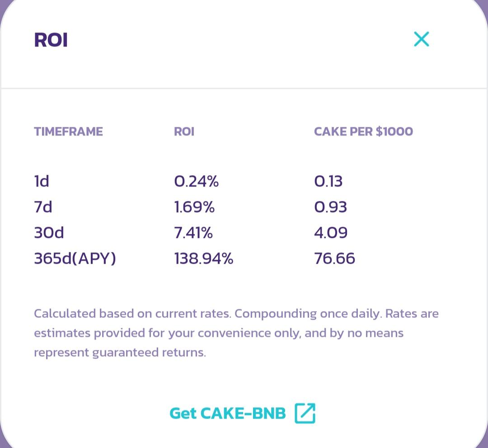
Task: Click the disclaimer text about estimated rates
Action: (x=236, y=333)
